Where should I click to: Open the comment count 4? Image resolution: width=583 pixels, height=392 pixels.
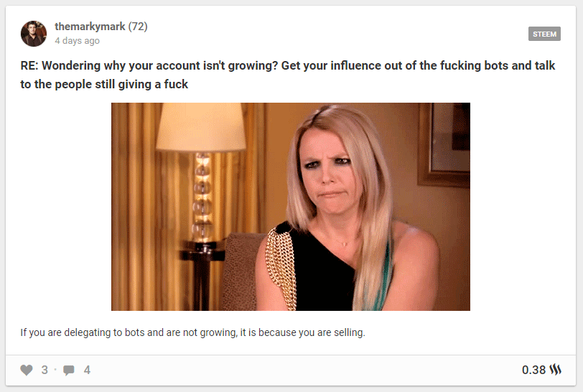pyautogui.click(x=87, y=370)
